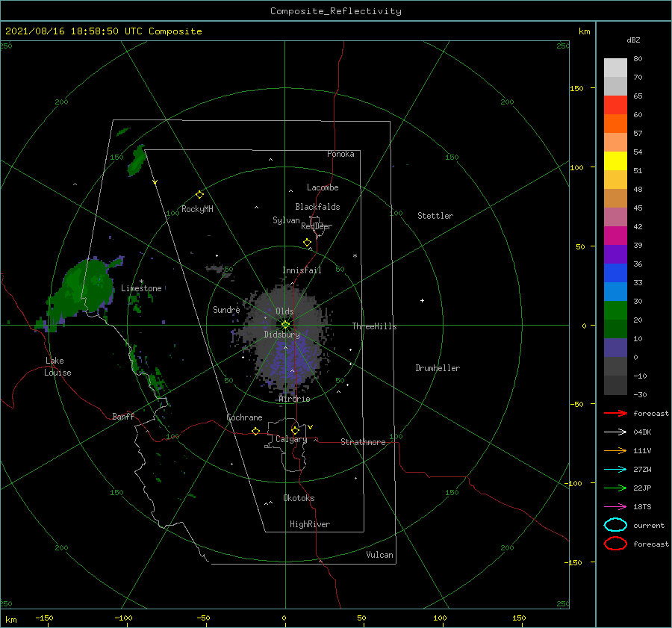Select the green 30 dBZ color swatch

(615, 310)
